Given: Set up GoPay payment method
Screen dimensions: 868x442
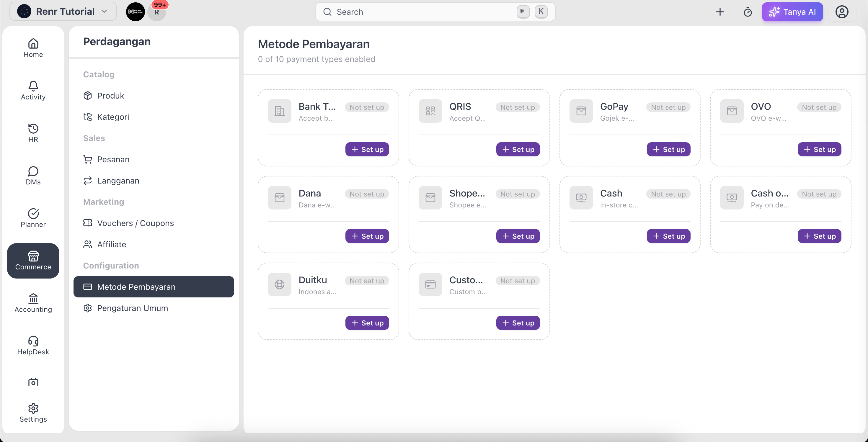Looking at the screenshot, I should coord(668,150).
